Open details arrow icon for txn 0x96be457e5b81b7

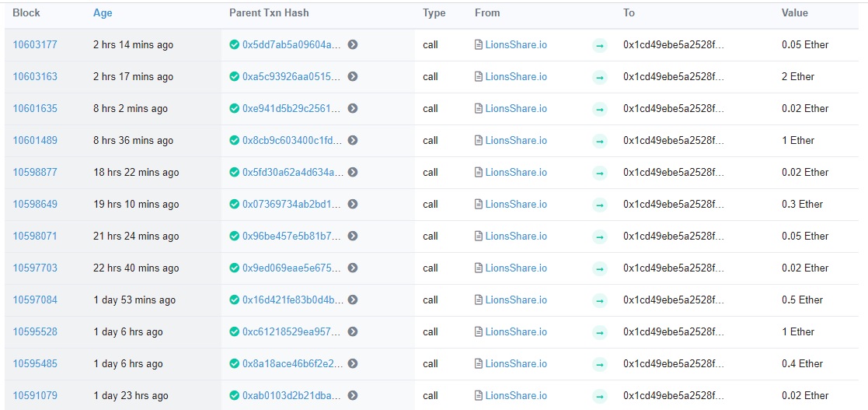click(x=353, y=236)
